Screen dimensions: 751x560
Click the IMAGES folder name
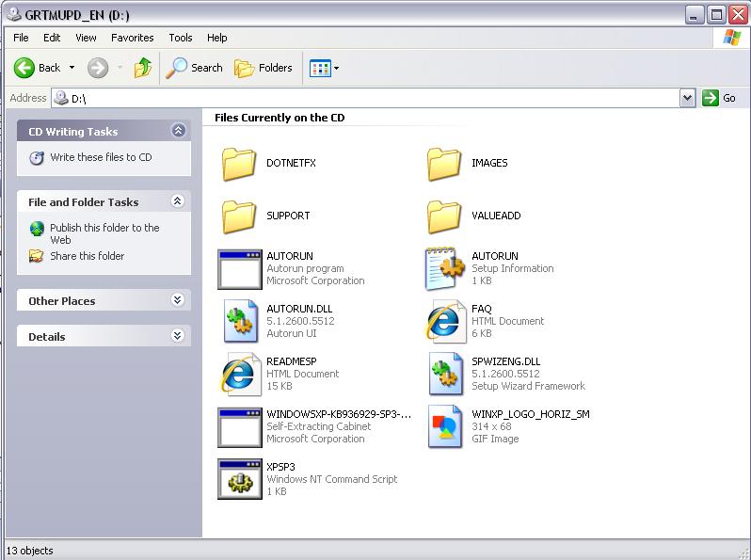pyautogui.click(x=489, y=163)
